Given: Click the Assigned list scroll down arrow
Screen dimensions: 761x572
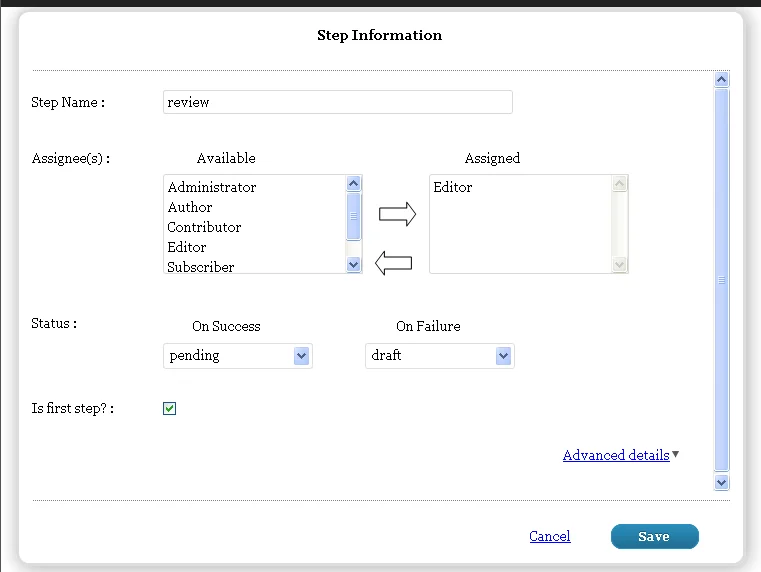Looking at the screenshot, I should pyautogui.click(x=619, y=264).
